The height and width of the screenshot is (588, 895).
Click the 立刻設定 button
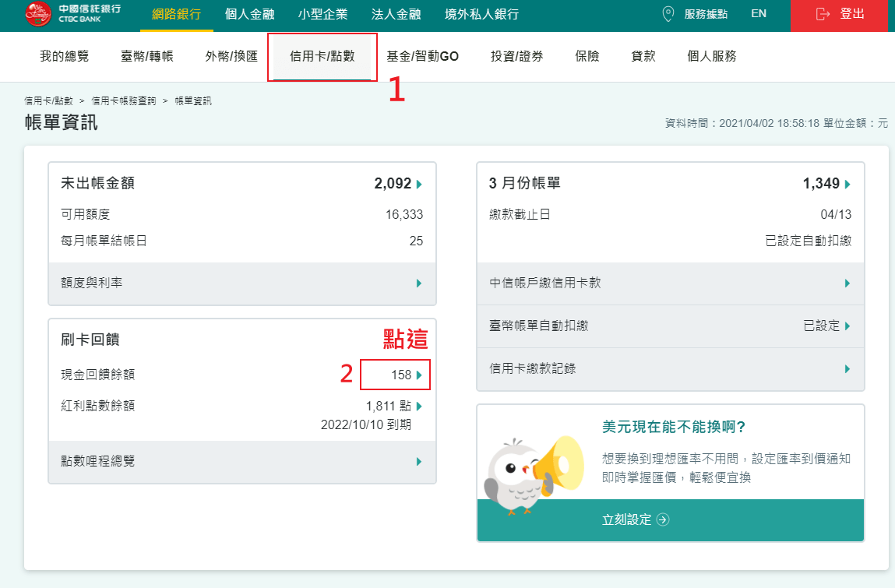[x=670, y=520]
